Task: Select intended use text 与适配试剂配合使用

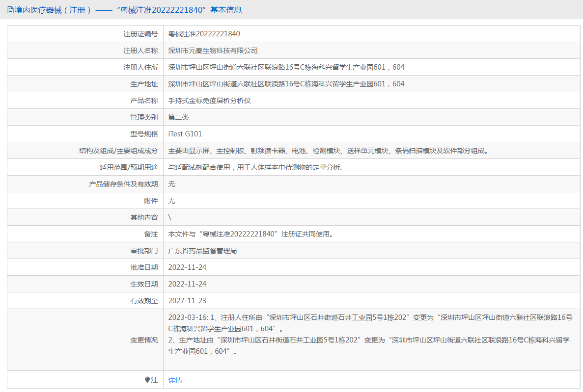Action: (x=256, y=168)
